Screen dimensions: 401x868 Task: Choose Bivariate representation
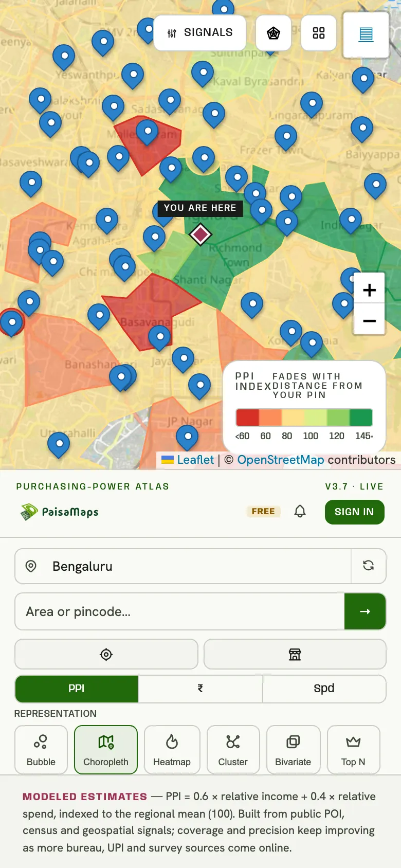point(293,750)
